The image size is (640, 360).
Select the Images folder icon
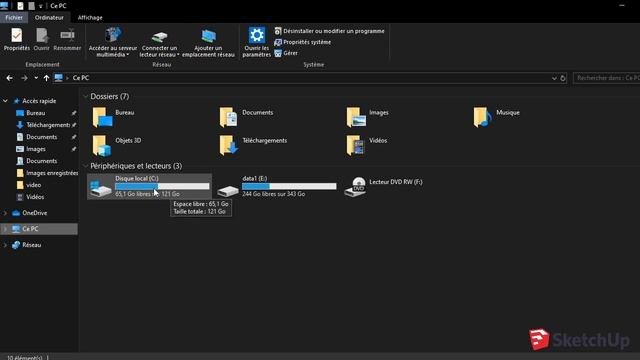(x=356, y=117)
